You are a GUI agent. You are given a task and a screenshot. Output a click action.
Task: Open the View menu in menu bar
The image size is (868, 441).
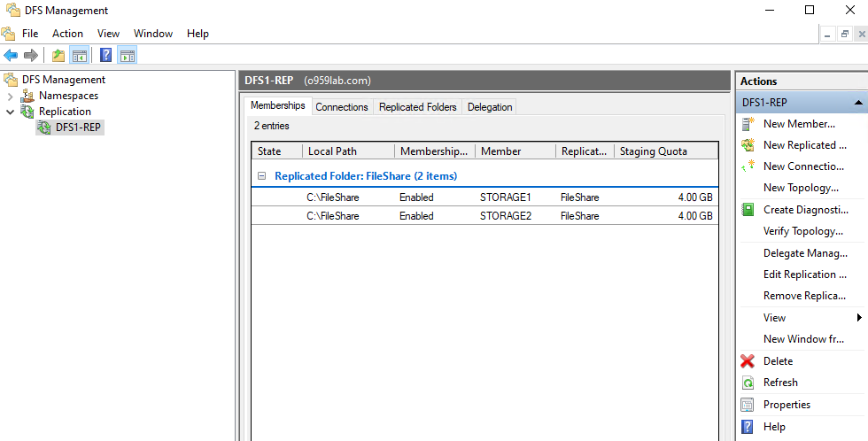[x=108, y=34]
